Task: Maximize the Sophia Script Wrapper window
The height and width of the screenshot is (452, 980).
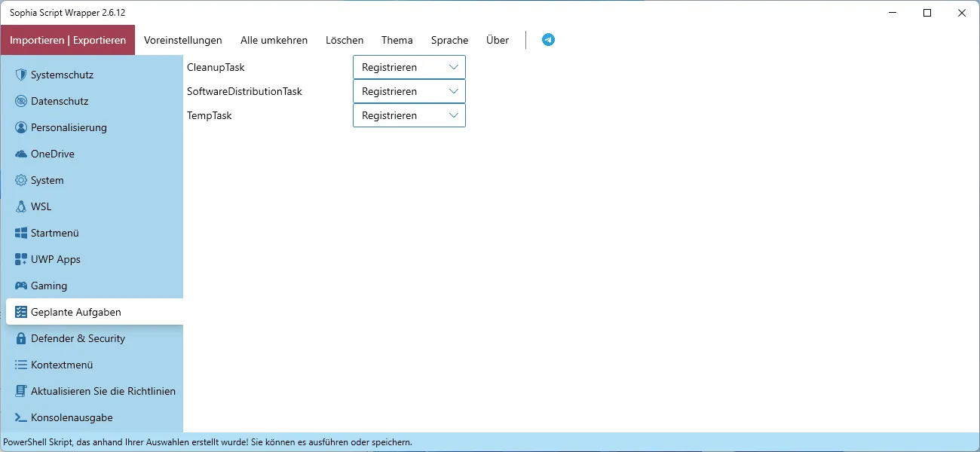Action: pyautogui.click(x=927, y=13)
